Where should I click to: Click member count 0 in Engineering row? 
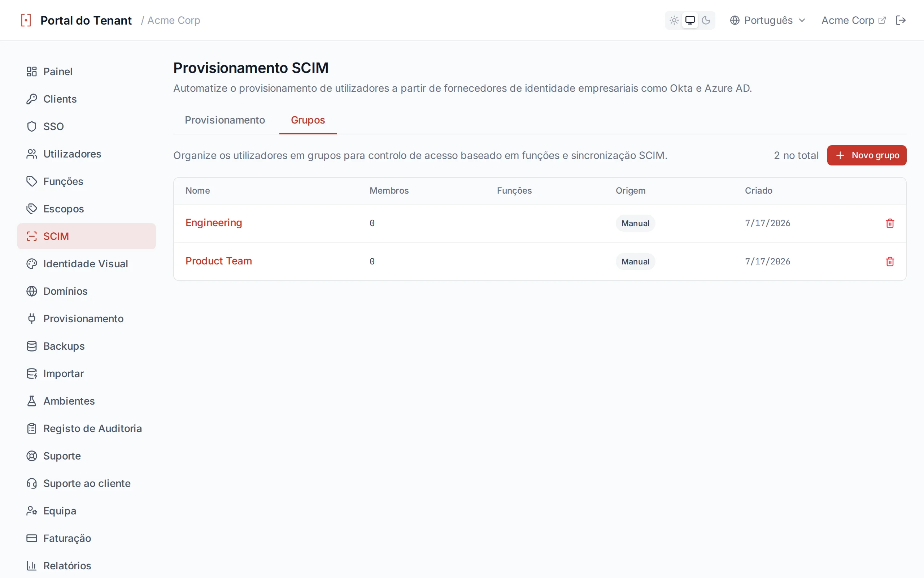click(372, 223)
